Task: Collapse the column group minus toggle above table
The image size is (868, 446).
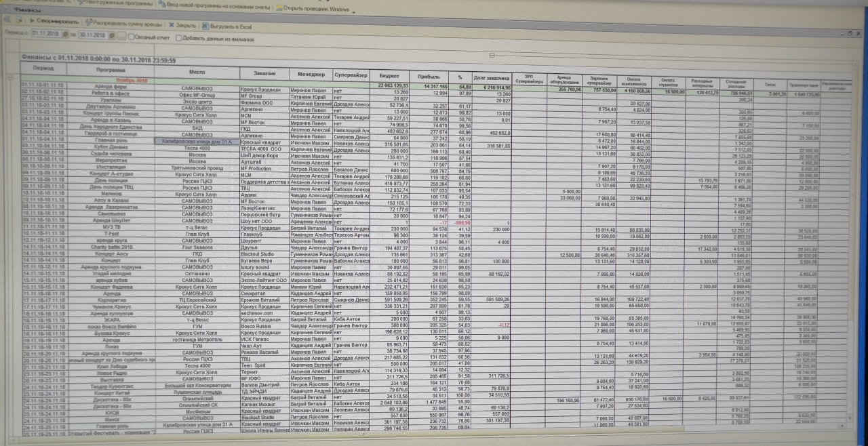Action: (492, 56)
